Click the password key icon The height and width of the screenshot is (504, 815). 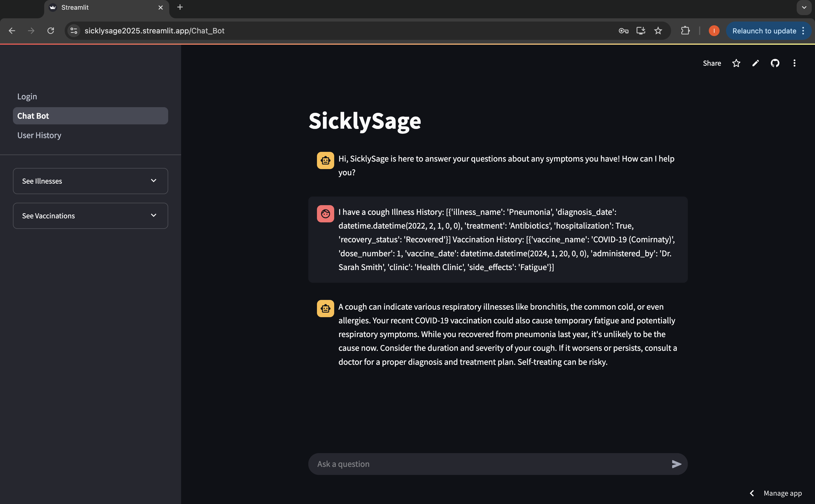tap(623, 31)
